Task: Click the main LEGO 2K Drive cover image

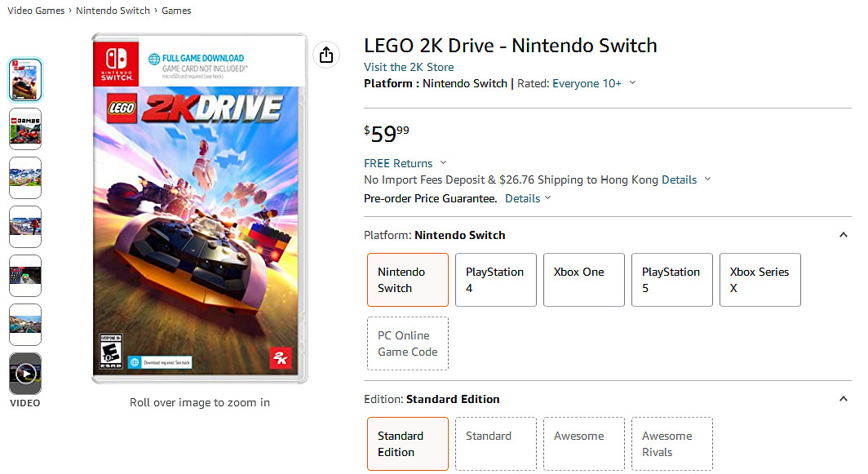Action: [199, 209]
